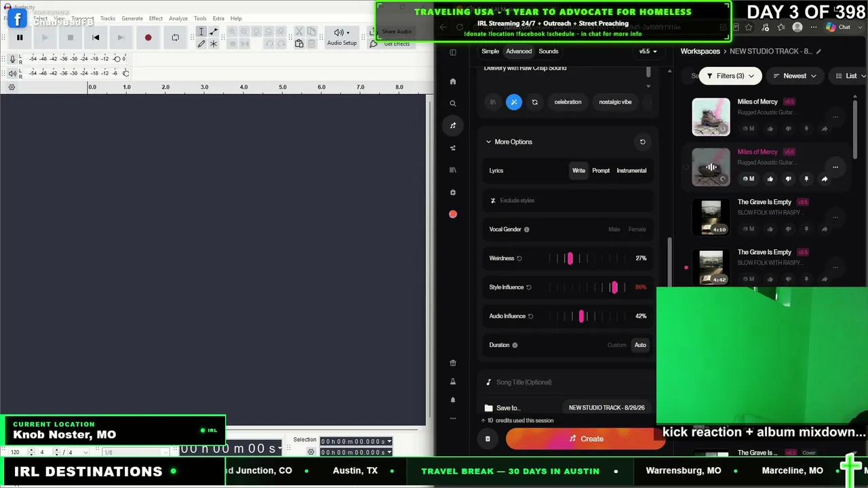Click the Exclude styles field
868x488 pixels.
coord(567,201)
